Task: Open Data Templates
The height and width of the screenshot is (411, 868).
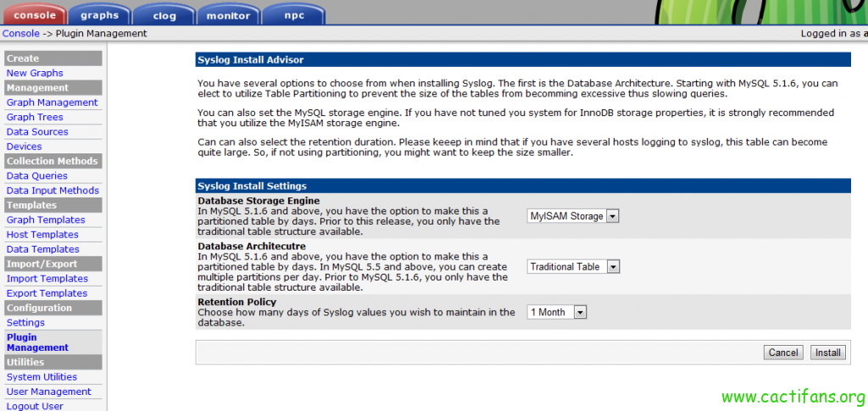Action: click(x=42, y=249)
